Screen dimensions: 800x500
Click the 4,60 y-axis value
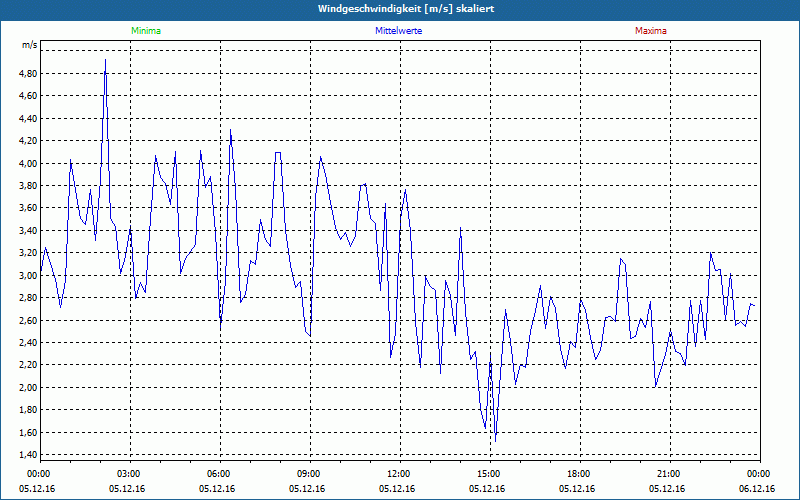click(27, 96)
